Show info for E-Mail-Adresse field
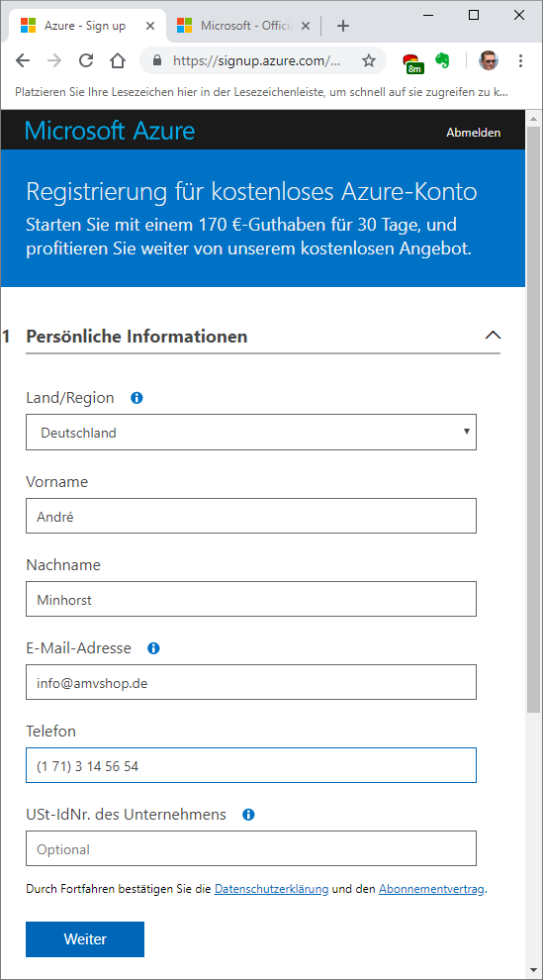 point(153,648)
